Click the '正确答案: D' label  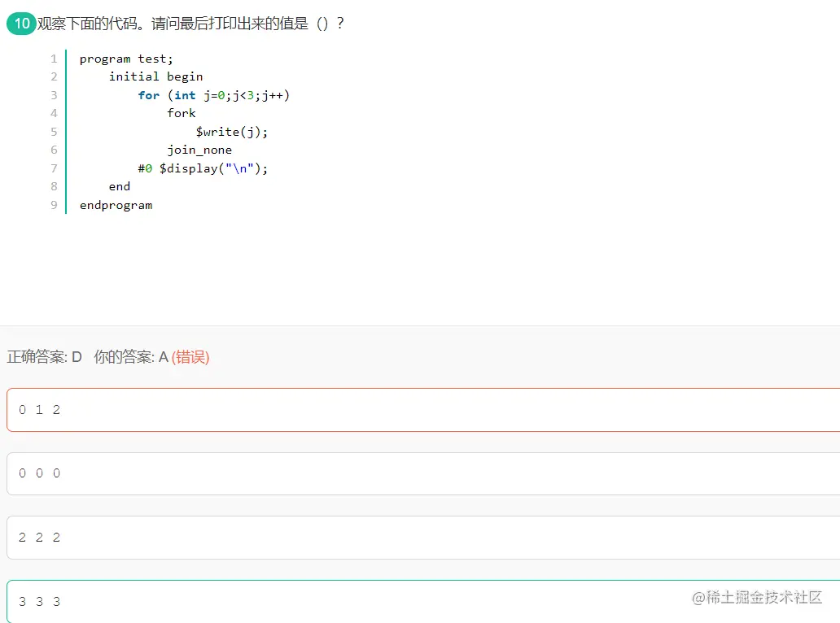(45, 357)
